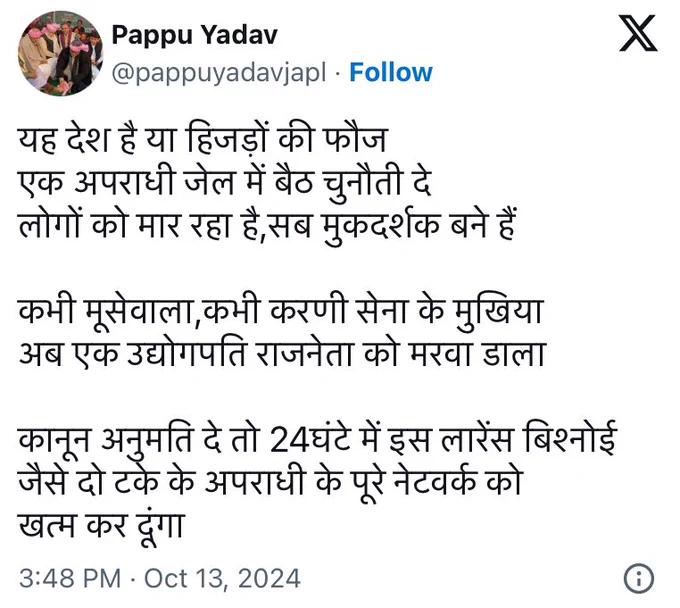Click the info circle icon
Image resolution: width=680 pixels, height=608 pixels.
click(x=638, y=578)
